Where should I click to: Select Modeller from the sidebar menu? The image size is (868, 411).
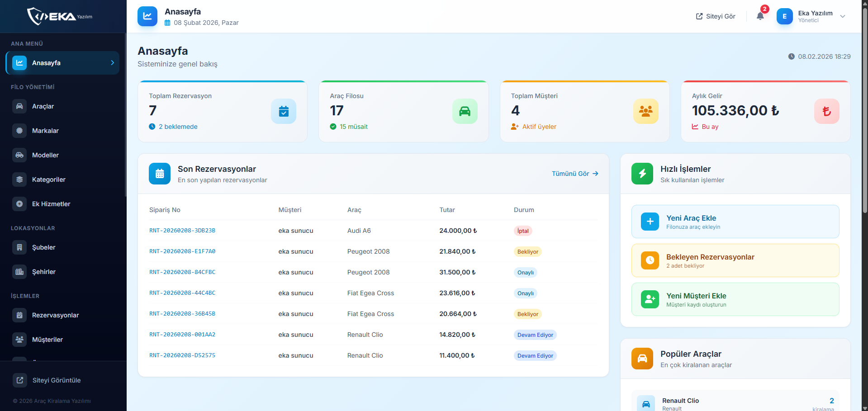pyautogui.click(x=45, y=155)
